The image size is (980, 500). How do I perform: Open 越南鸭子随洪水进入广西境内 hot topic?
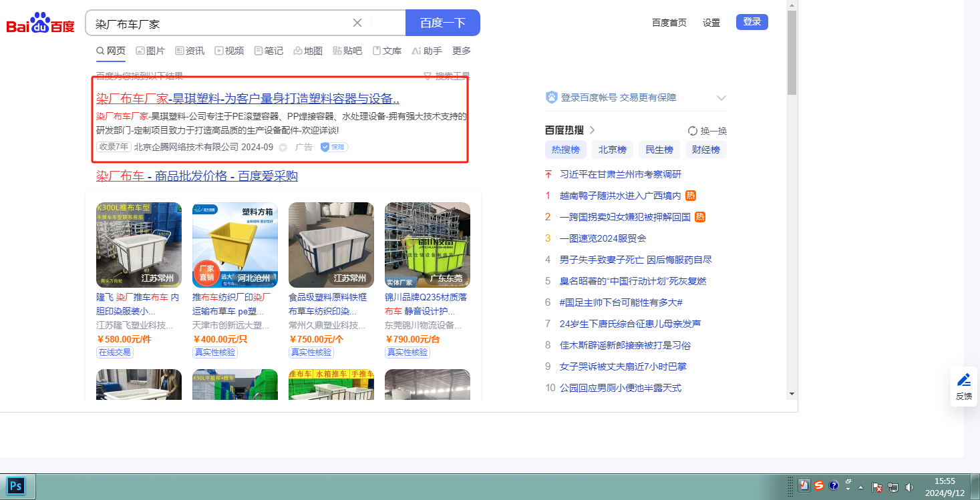621,196
